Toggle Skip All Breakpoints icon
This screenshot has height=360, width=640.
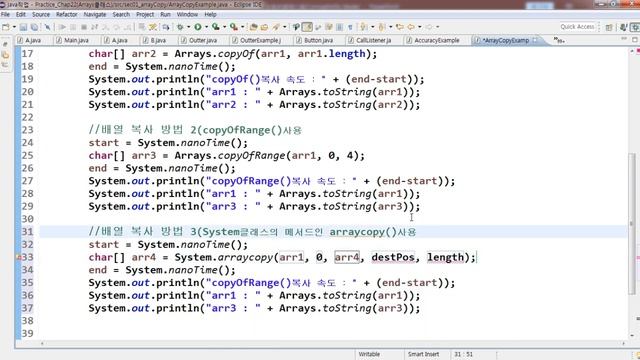[x=47, y=27]
